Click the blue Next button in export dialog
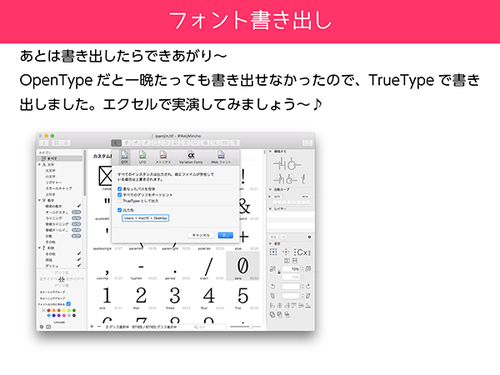This screenshot has width=500, height=375. pyautogui.click(x=225, y=235)
